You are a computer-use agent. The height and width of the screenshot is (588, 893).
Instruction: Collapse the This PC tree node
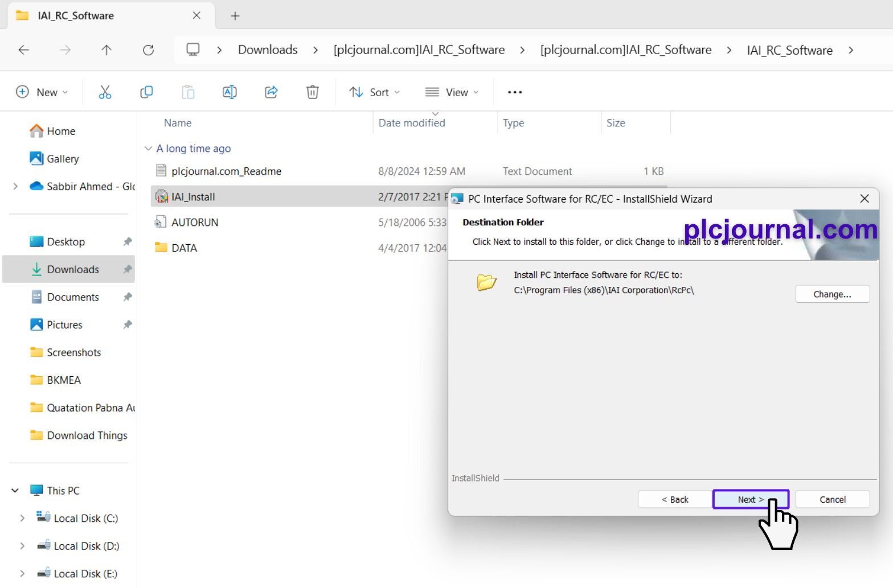(15, 490)
